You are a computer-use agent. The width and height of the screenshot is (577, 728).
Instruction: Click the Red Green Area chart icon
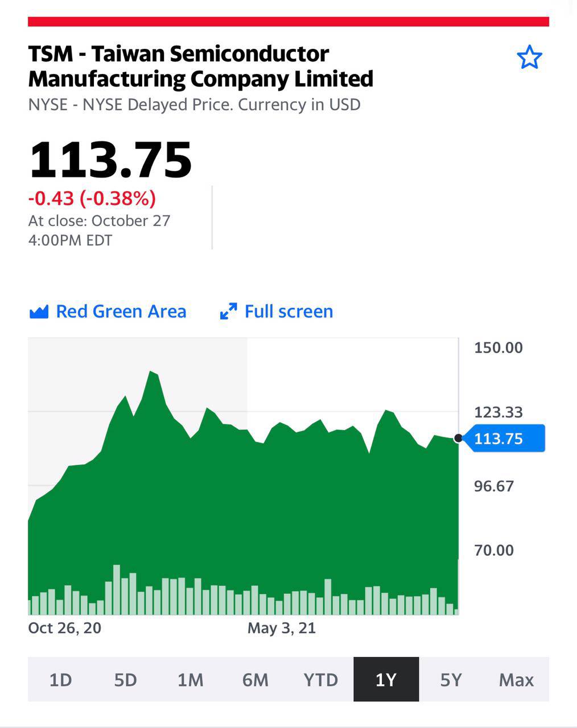(x=39, y=312)
